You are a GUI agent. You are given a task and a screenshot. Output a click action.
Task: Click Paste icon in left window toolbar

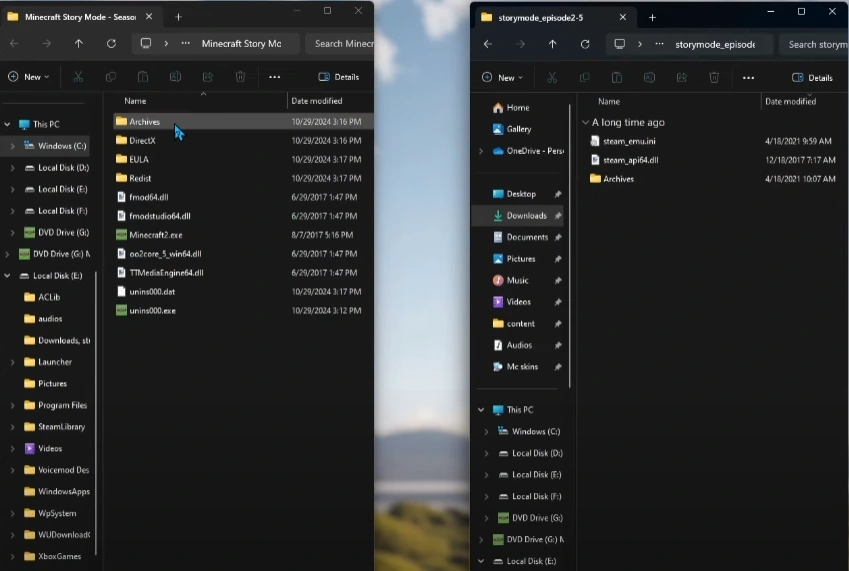pos(143,77)
